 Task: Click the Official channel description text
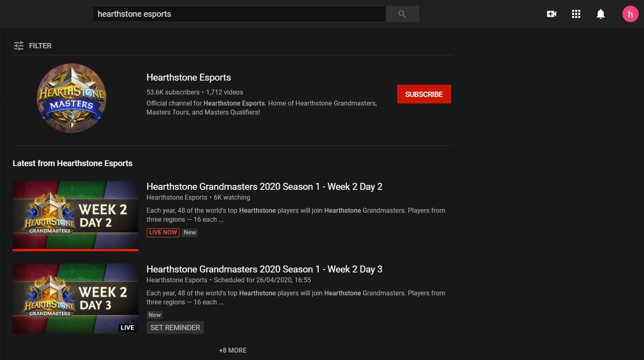point(262,108)
